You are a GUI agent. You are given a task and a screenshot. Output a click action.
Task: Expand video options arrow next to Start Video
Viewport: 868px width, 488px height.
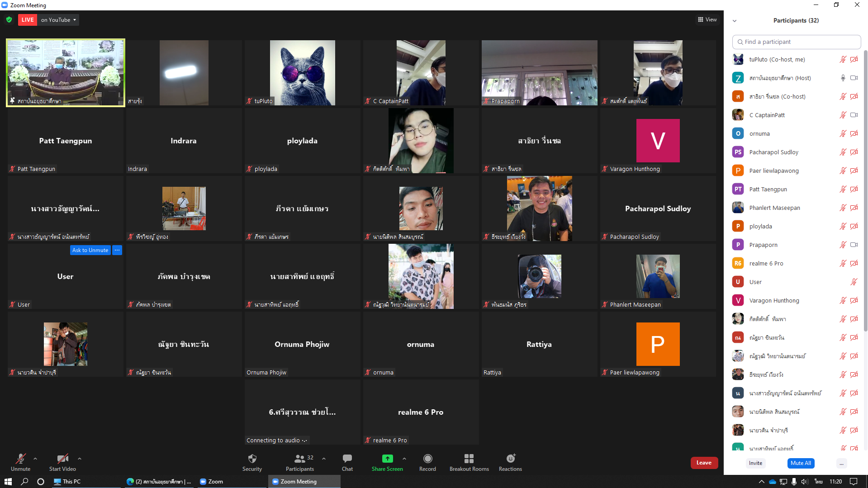[x=80, y=459]
